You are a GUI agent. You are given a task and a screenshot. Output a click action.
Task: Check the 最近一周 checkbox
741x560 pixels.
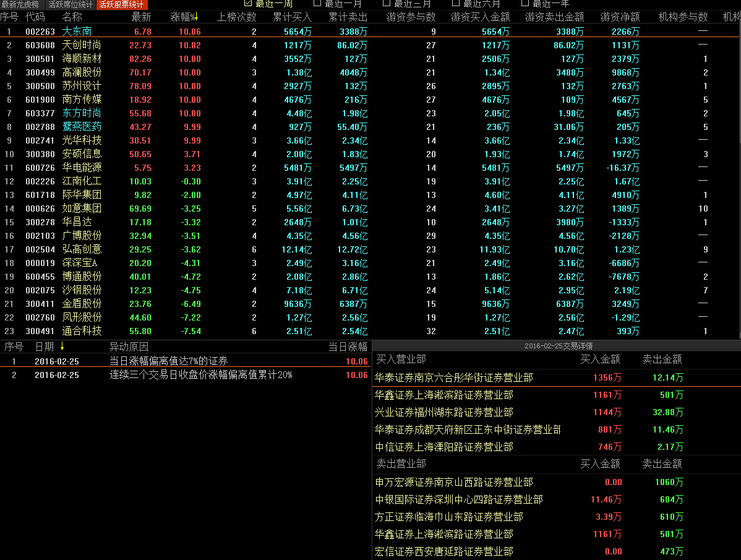(x=247, y=3)
